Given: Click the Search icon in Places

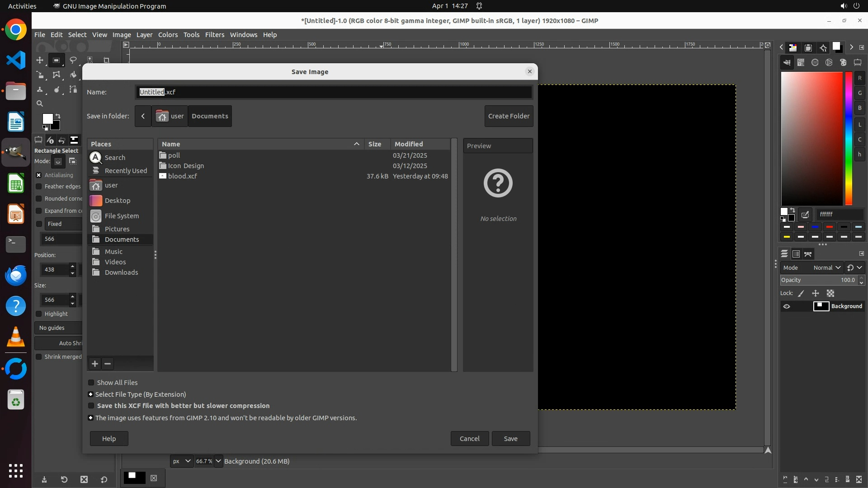Looking at the screenshot, I should point(96,157).
